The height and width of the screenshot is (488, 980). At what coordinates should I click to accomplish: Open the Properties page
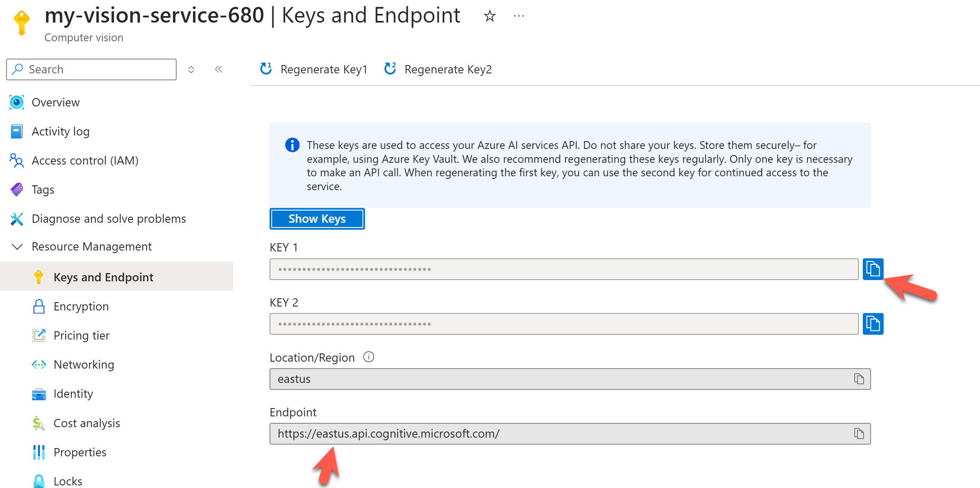[80, 452]
